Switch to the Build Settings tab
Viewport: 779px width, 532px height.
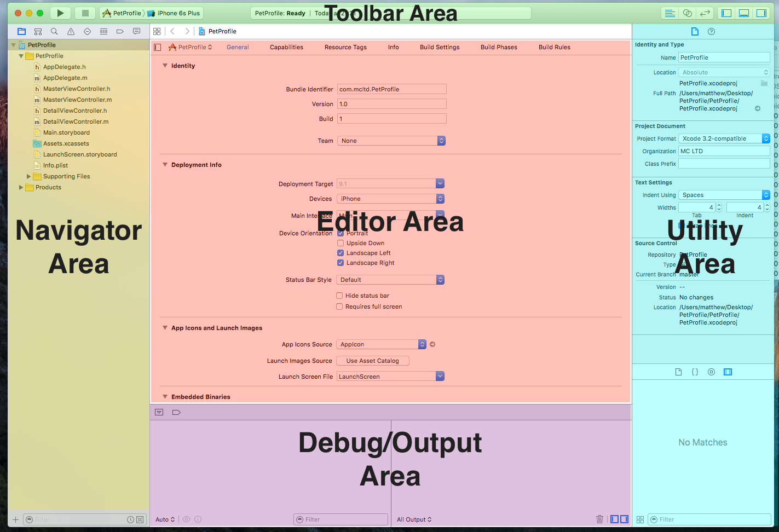440,47
